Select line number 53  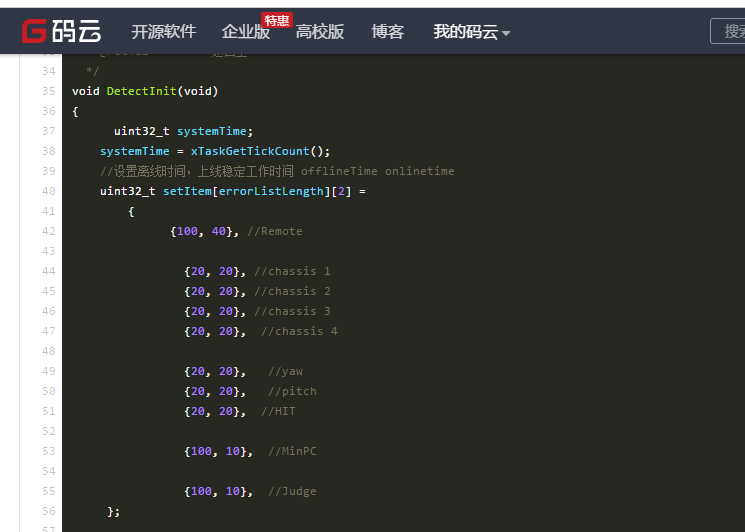[49, 451]
